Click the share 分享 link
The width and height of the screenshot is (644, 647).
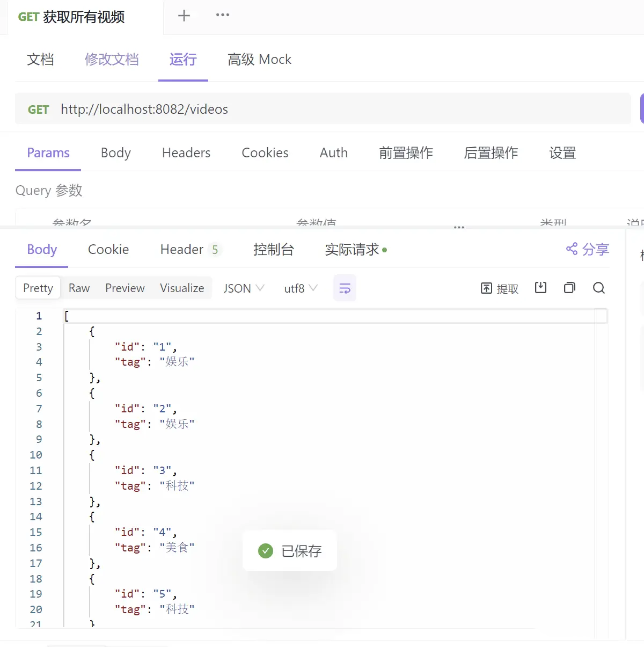(x=588, y=249)
